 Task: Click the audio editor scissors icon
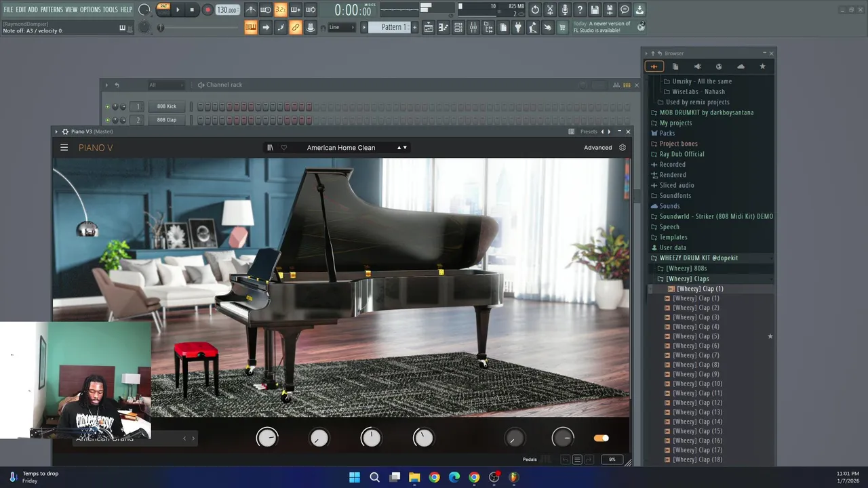(x=550, y=9)
